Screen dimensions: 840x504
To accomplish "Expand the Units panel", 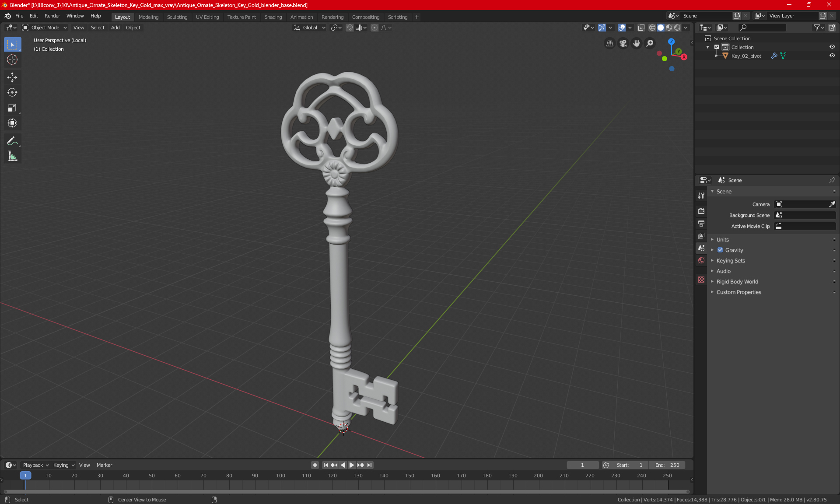I will click(x=722, y=240).
